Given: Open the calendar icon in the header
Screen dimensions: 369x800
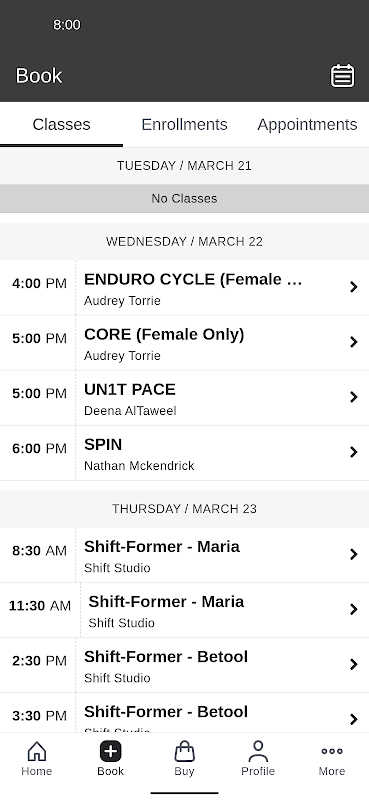Looking at the screenshot, I should (342, 76).
